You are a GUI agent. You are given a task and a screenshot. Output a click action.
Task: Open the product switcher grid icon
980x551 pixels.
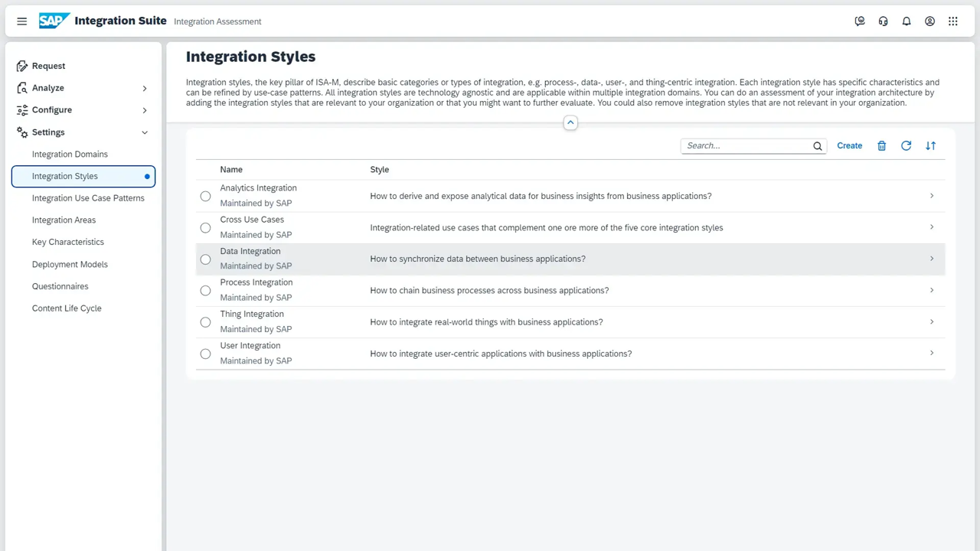click(953, 21)
